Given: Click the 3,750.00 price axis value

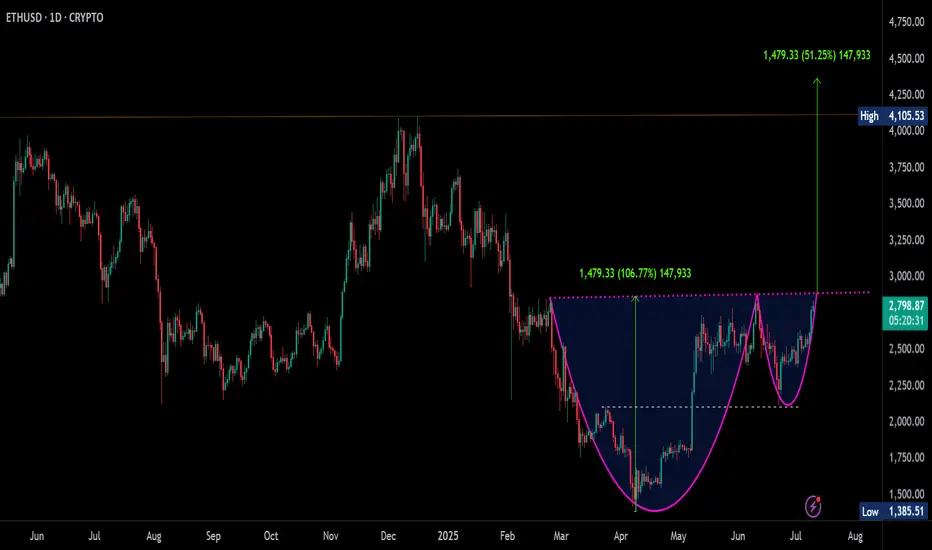Looking at the screenshot, I should (906, 168).
